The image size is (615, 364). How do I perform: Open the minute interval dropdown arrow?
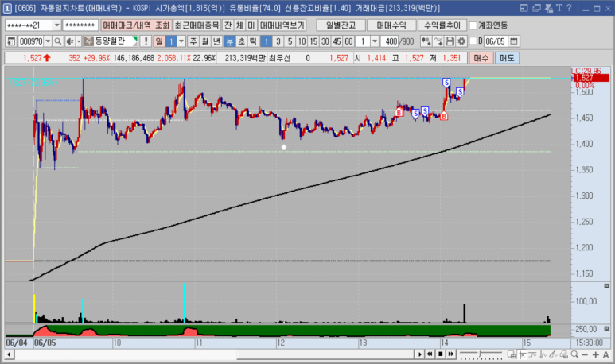click(x=375, y=41)
